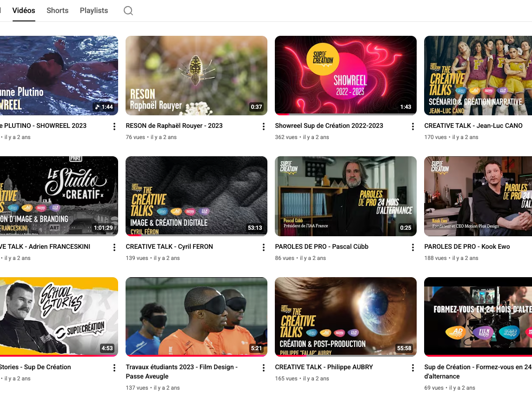Click the '137 vues' view count text
Image resolution: width=532 pixels, height=399 pixels.
point(137,388)
